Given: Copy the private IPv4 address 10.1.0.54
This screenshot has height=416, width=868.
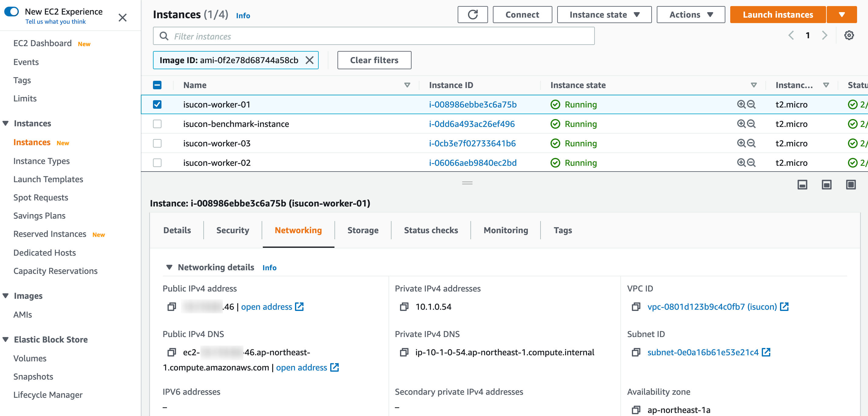Looking at the screenshot, I should click(x=404, y=307).
